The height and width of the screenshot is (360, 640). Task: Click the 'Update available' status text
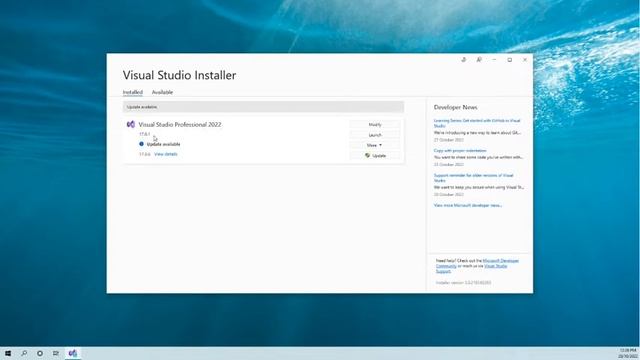163,144
